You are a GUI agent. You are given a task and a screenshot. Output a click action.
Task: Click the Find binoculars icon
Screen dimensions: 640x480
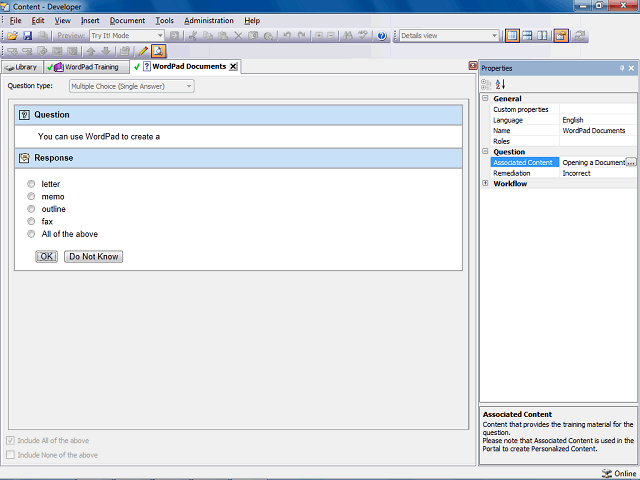click(348, 36)
